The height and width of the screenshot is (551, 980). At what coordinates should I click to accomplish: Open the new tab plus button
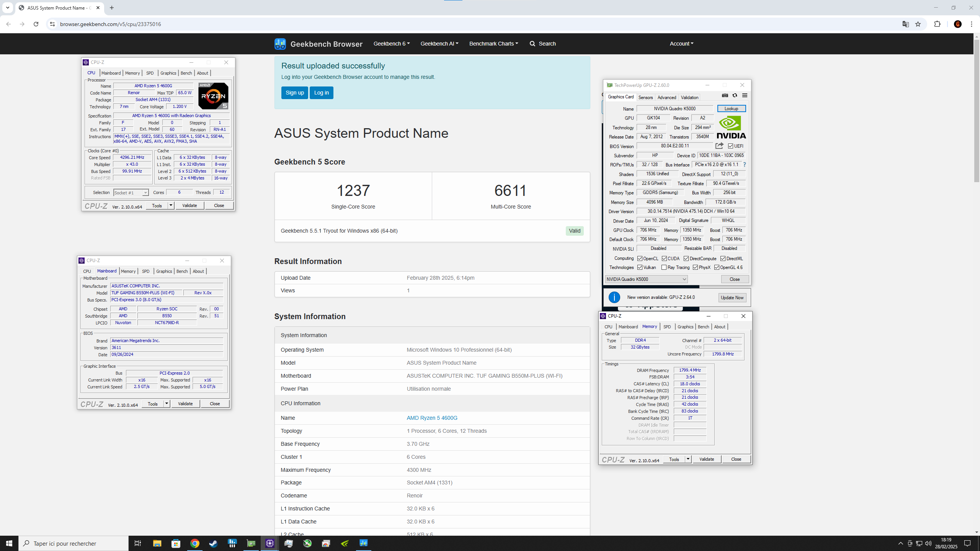click(112, 8)
